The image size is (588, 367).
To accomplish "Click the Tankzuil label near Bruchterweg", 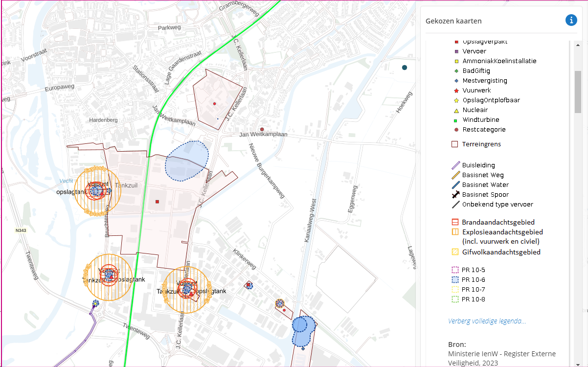I will tap(126, 185).
